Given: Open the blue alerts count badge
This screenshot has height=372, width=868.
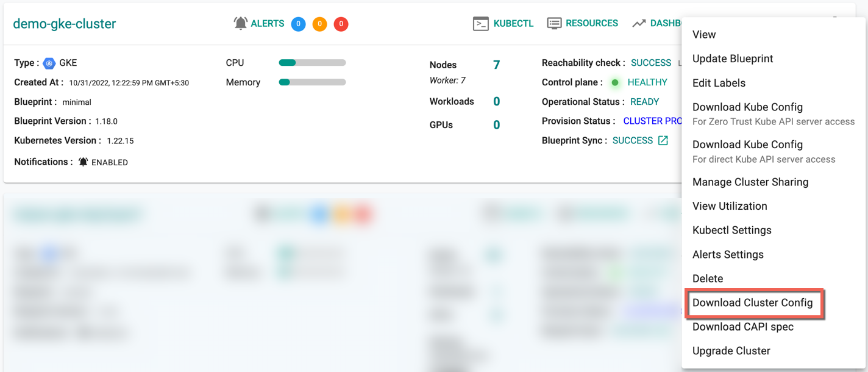Looking at the screenshot, I should [298, 24].
